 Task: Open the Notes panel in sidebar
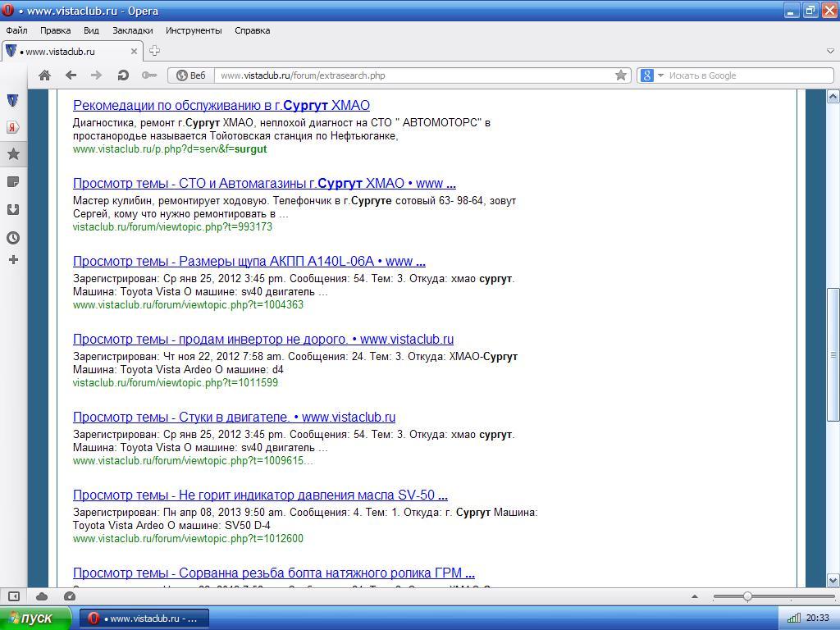[13, 182]
